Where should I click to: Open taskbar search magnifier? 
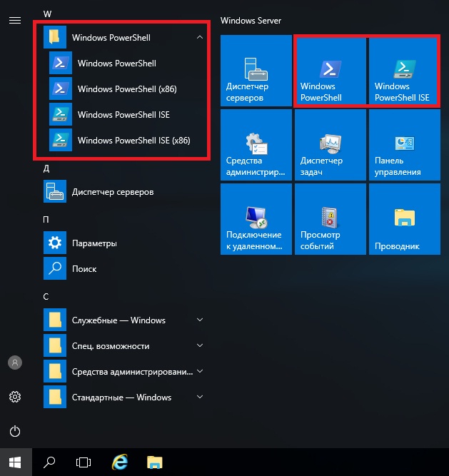49,462
